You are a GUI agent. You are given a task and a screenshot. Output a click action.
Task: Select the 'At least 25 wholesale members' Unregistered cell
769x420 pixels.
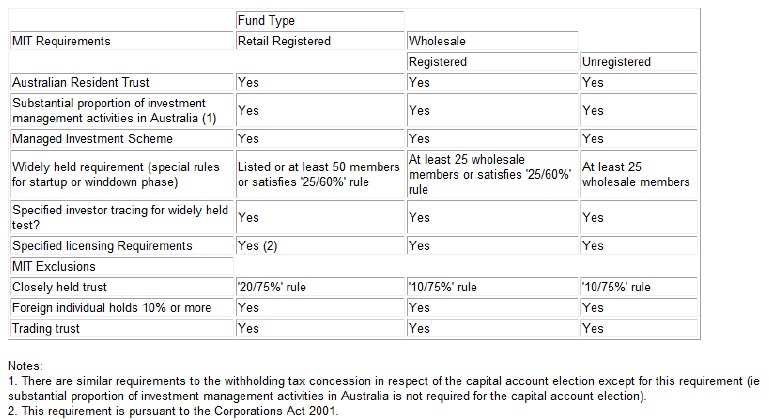(x=639, y=174)
